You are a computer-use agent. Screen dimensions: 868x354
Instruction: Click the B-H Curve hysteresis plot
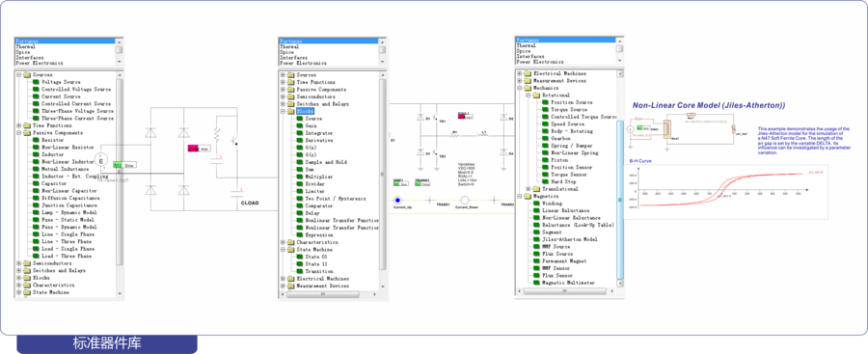[x=725, y=191]
